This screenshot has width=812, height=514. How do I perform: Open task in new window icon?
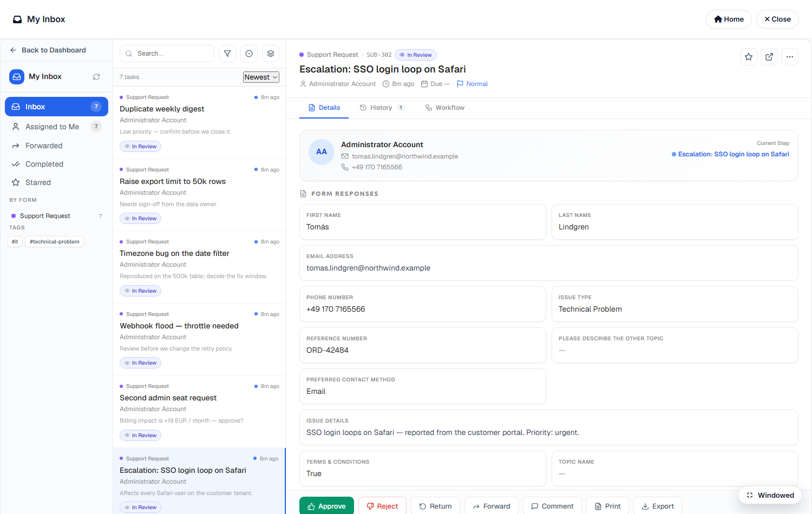point(769,57)
